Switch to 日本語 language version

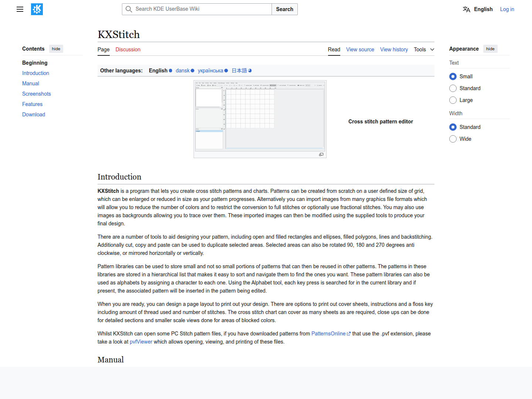(x=239, y=71)
